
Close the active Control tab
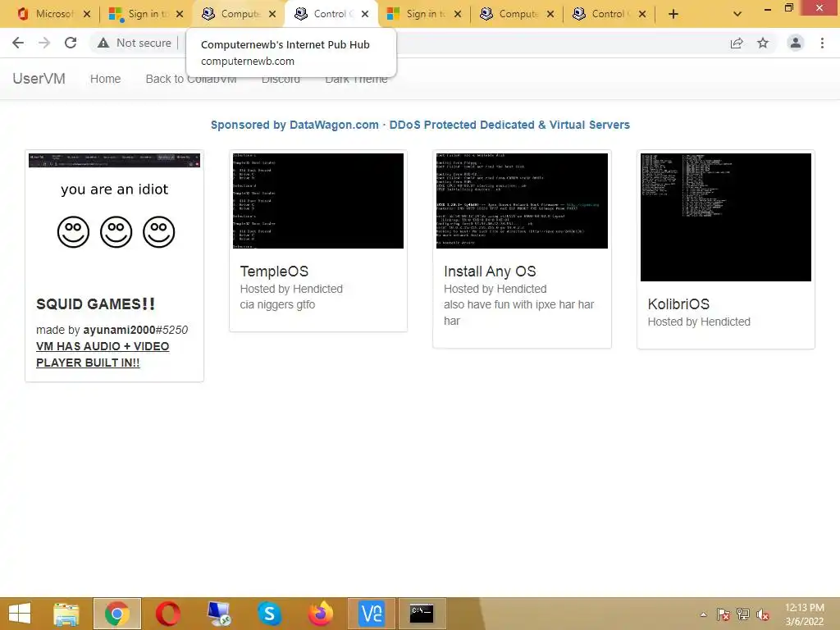coord(365,14)
